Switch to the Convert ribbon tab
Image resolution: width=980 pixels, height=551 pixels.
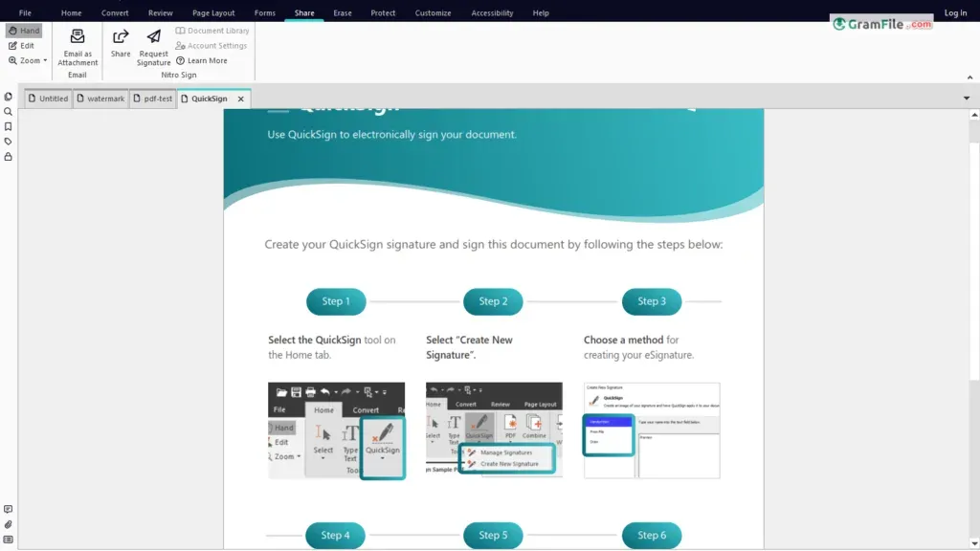click(115, 12)
